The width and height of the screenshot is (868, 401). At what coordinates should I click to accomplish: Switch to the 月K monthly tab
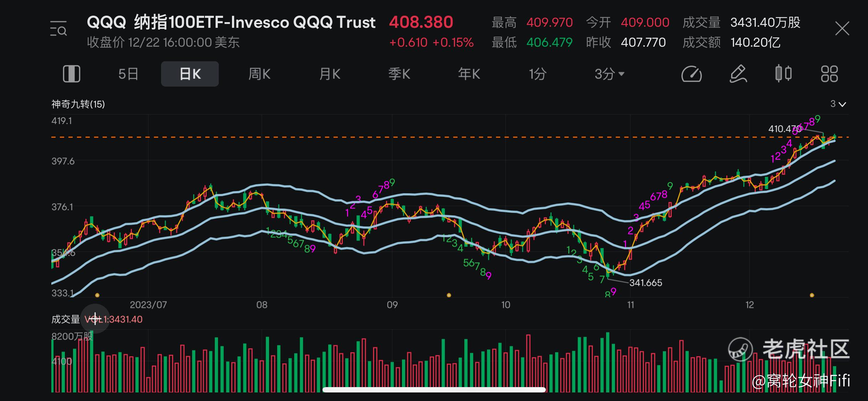click(x=330, y=74)
